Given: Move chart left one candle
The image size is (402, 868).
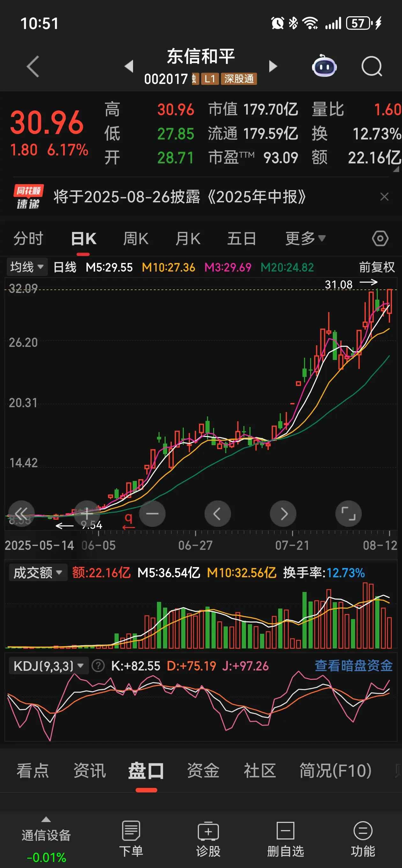Looking at the screenshot, I should tap(218, 513).
